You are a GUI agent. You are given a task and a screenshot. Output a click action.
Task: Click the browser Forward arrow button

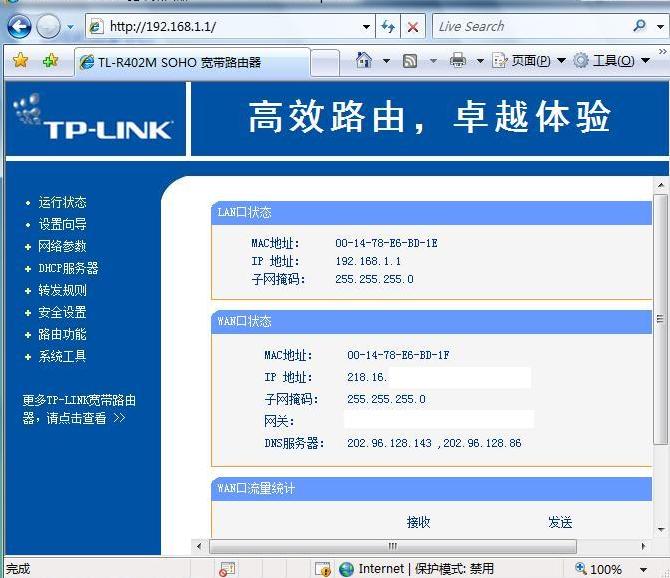tap(48, 26)
